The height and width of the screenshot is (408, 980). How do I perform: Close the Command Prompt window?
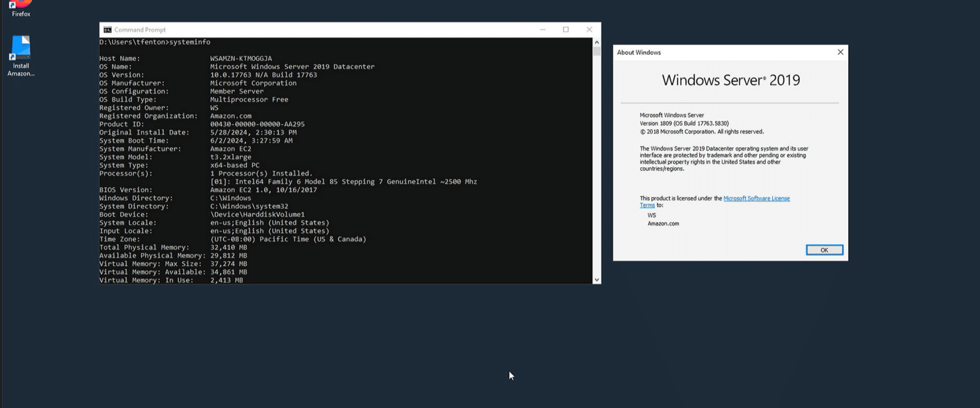589,30
